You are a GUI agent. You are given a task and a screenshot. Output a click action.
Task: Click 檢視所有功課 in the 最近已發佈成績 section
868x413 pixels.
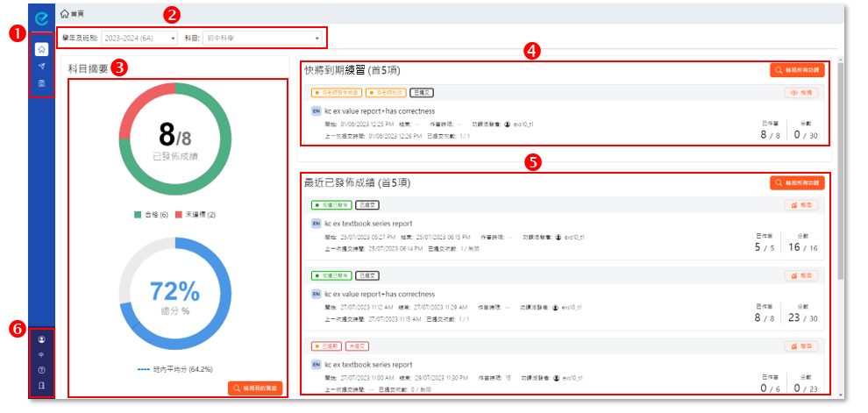click(x=796, y=183)
